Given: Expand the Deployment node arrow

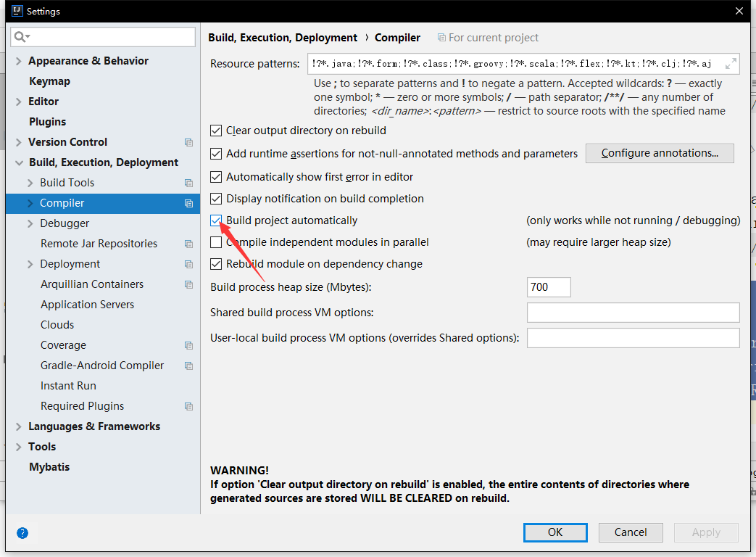Looking at the screenshot, I should point(30,264).
